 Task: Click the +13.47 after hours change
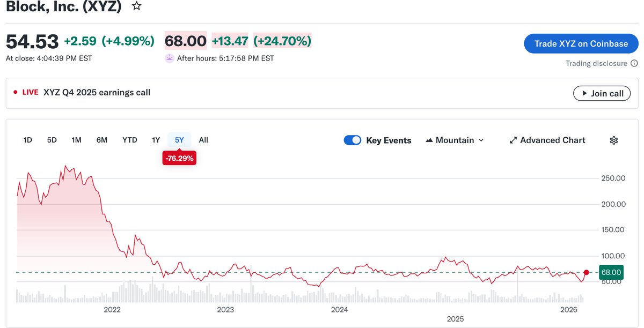[x=230, y=41]
